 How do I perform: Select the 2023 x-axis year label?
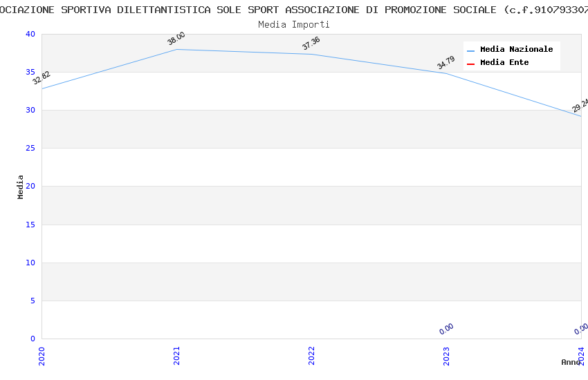(446, 355)
